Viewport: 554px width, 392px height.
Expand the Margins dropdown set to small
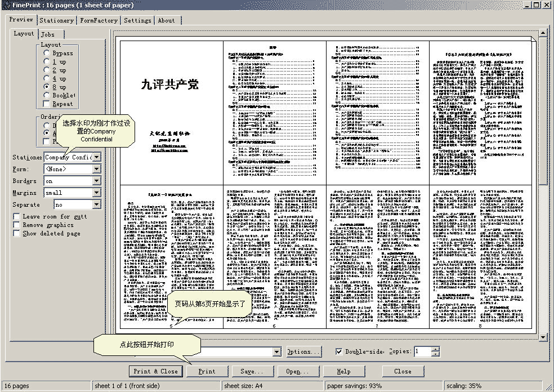point(96,193)
